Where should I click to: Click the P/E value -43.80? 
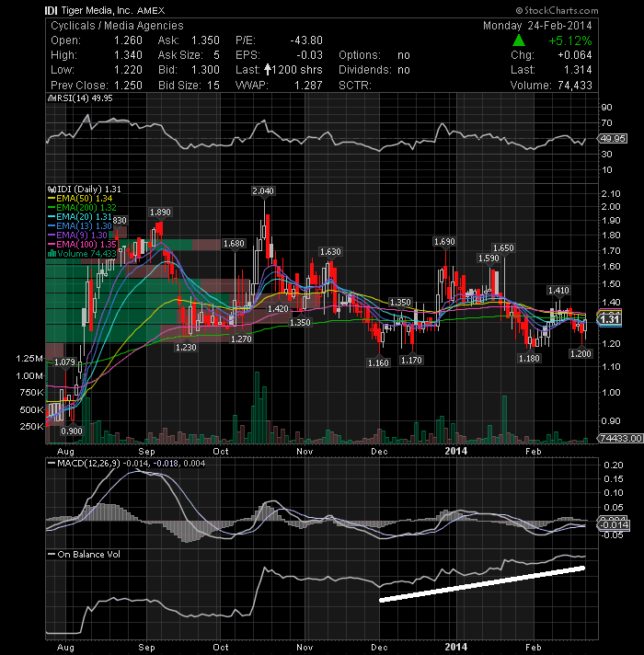[x=306, y=40]
